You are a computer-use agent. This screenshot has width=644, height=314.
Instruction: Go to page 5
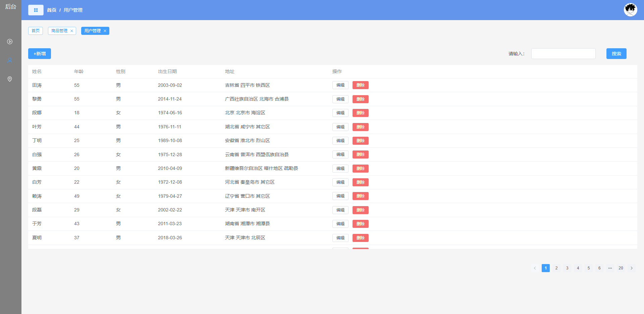[x=589, y=268]
